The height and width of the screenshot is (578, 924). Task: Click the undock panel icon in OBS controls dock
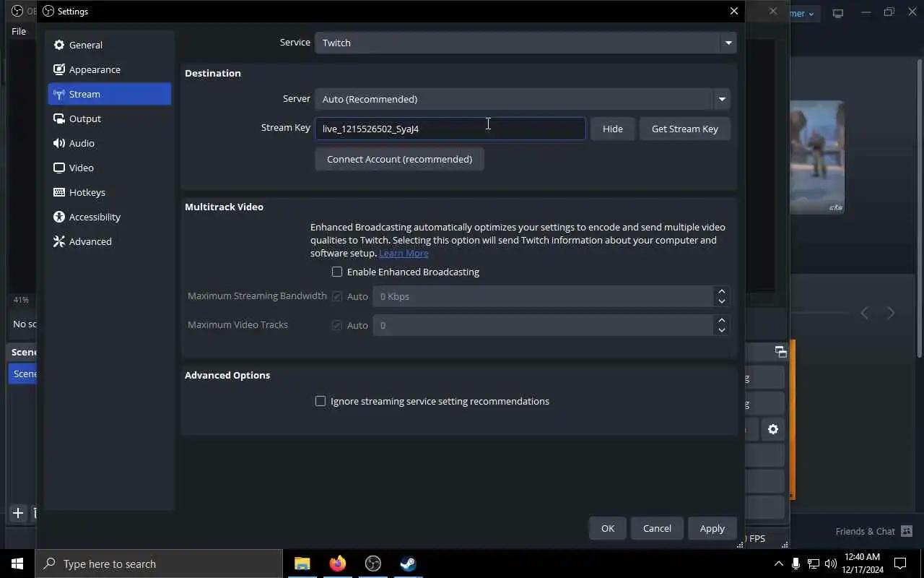(780, 352)
